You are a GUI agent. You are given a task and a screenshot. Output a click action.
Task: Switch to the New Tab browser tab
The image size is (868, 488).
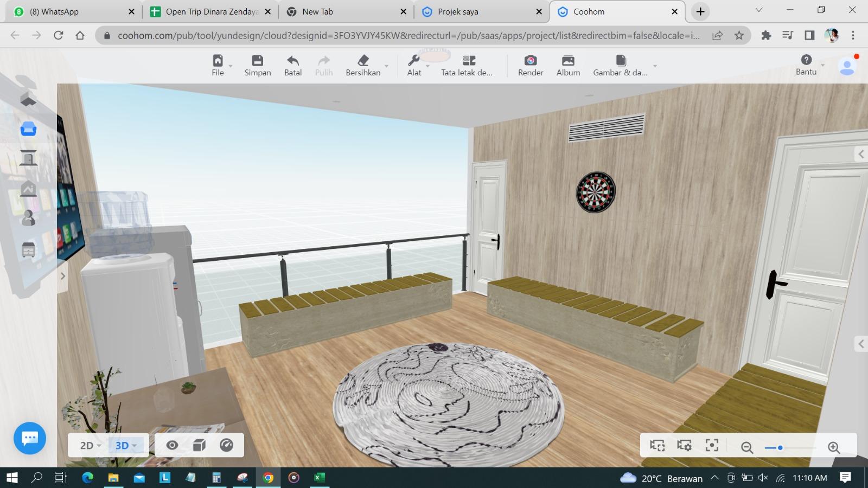pos(346,11)
